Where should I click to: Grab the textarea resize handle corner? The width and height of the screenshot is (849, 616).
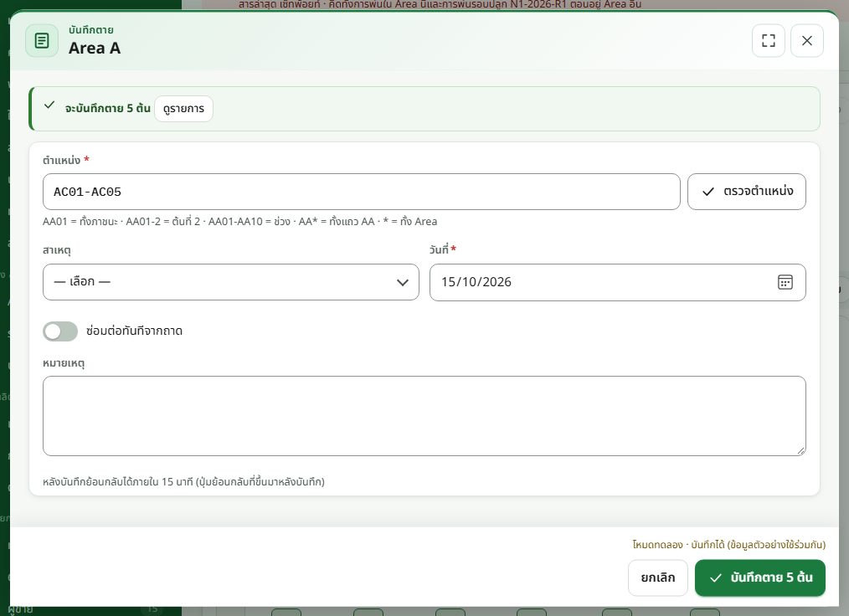click(800, 450)
